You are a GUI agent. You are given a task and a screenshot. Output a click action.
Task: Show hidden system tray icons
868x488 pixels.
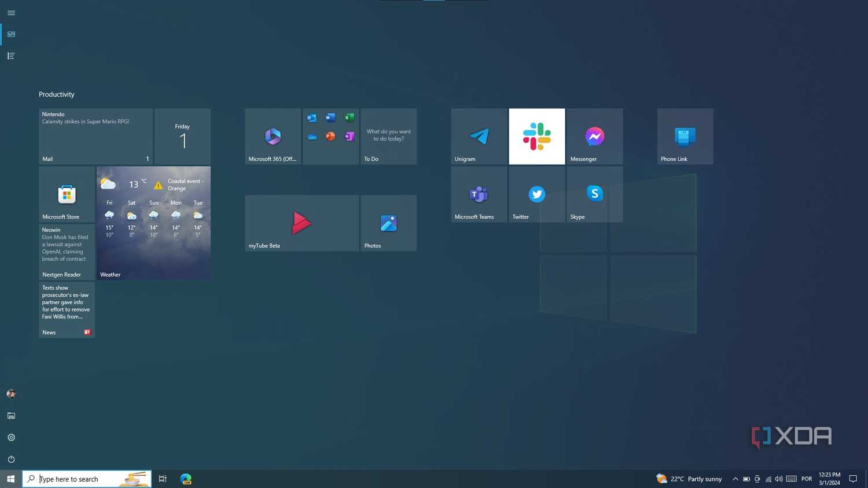(735, 479)
